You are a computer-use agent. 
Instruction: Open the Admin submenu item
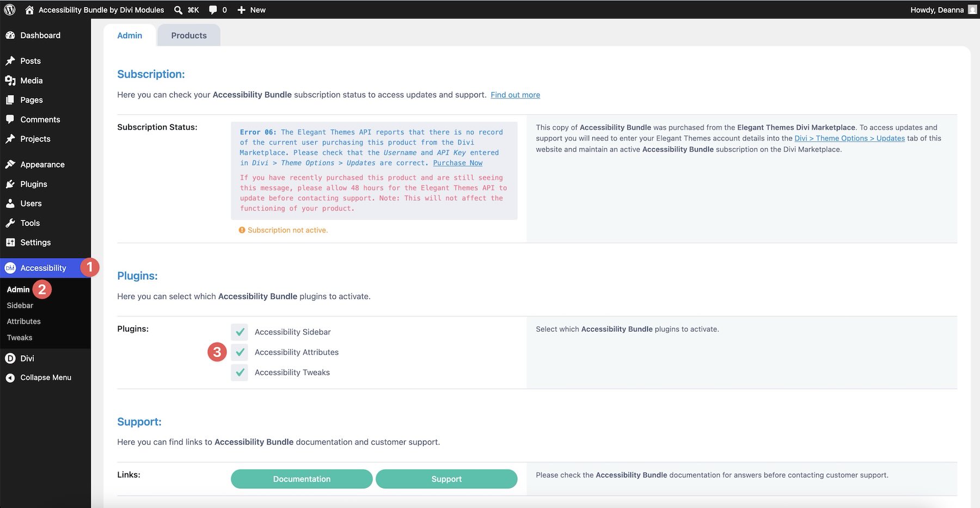click(x=18, y=290)
